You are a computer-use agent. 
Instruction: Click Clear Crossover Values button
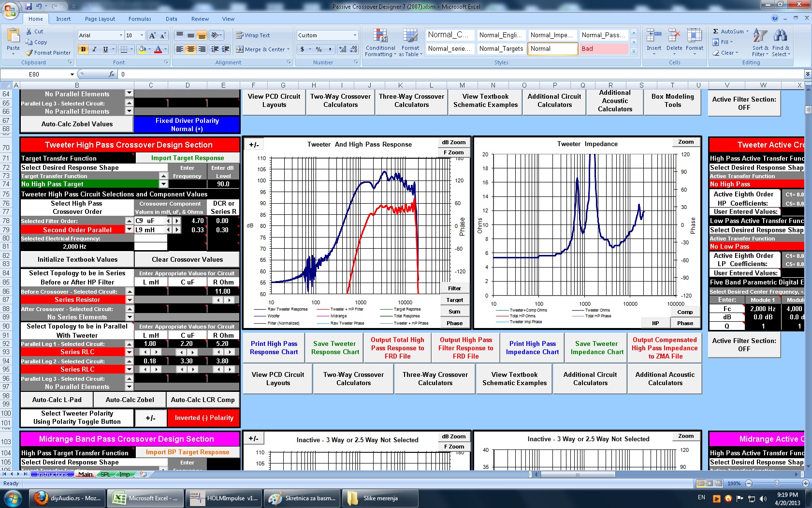coord(187,259)
